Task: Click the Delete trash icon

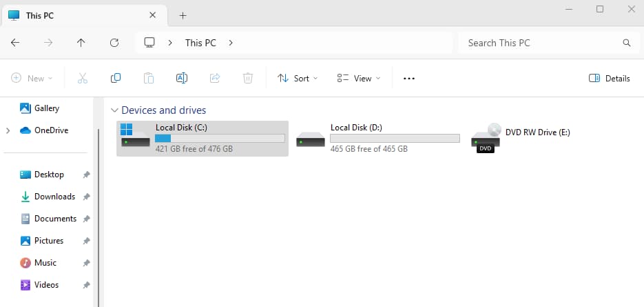Action: tap(248, 78)
